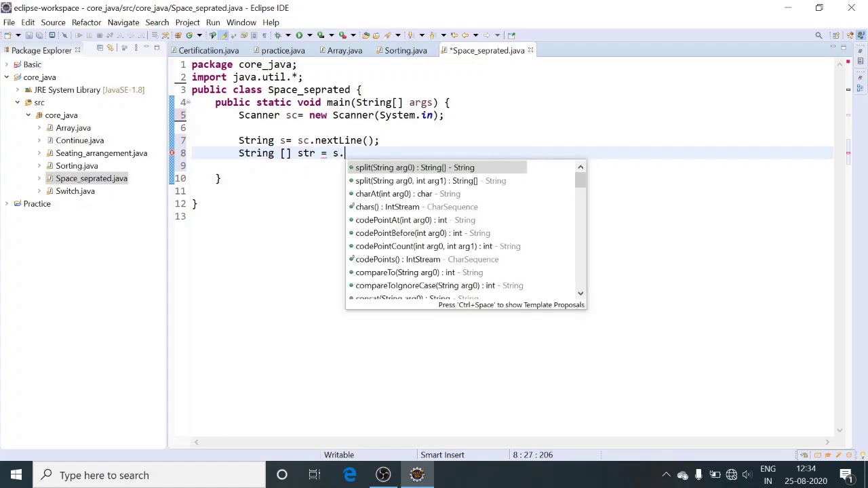Click the error marker on line 8

[x=172, y=153]
